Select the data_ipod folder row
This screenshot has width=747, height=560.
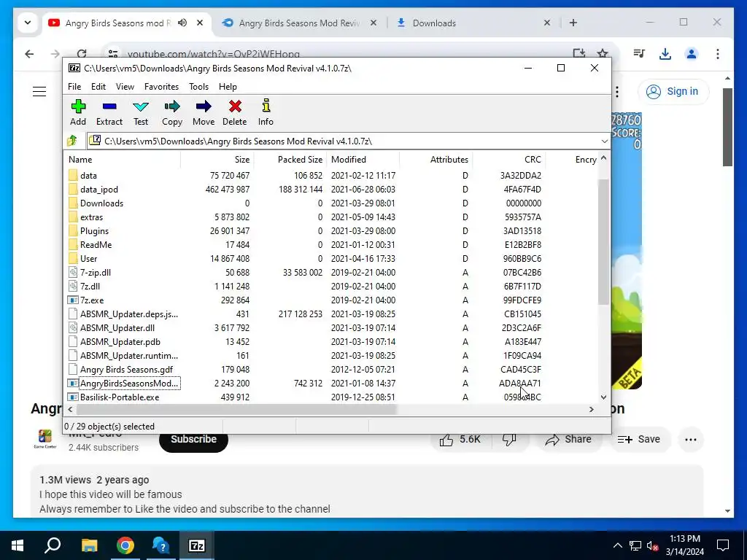pyautogui.click(x=331, y=189)
